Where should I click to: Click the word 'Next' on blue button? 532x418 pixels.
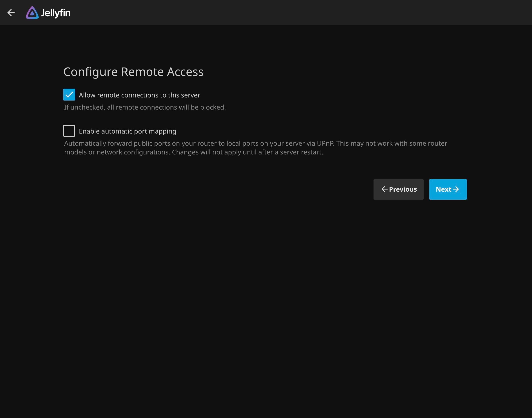[443, 189]
